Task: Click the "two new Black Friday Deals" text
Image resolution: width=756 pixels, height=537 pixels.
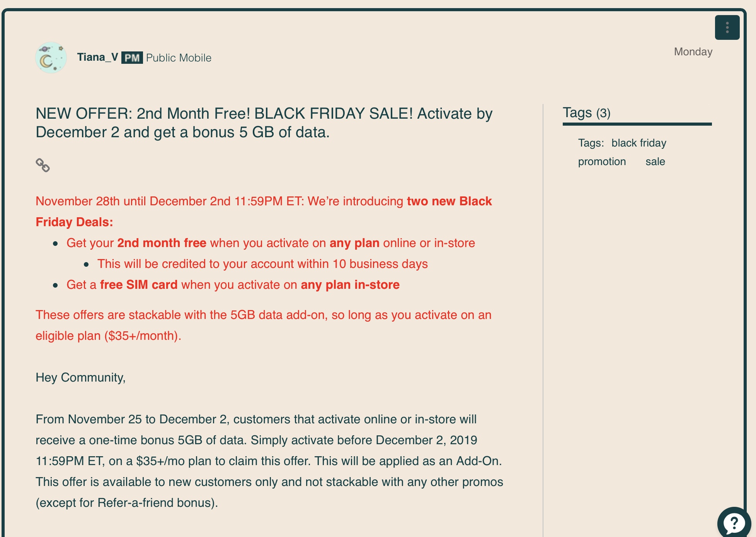Action: (449, 201)
